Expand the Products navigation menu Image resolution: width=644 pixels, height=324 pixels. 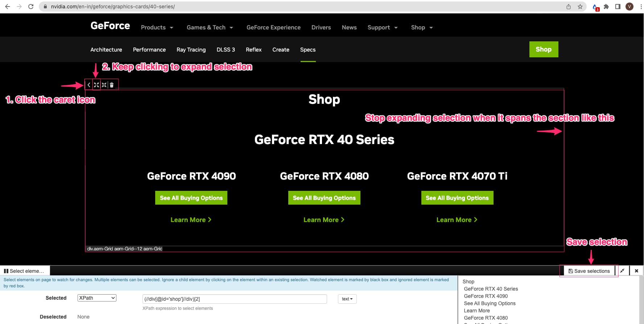(157, 28)
